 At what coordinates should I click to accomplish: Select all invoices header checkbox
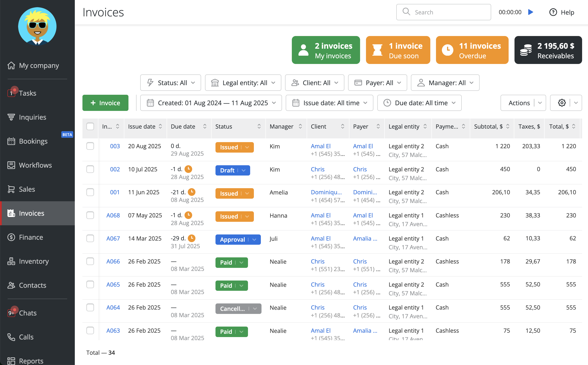[90, 126]
